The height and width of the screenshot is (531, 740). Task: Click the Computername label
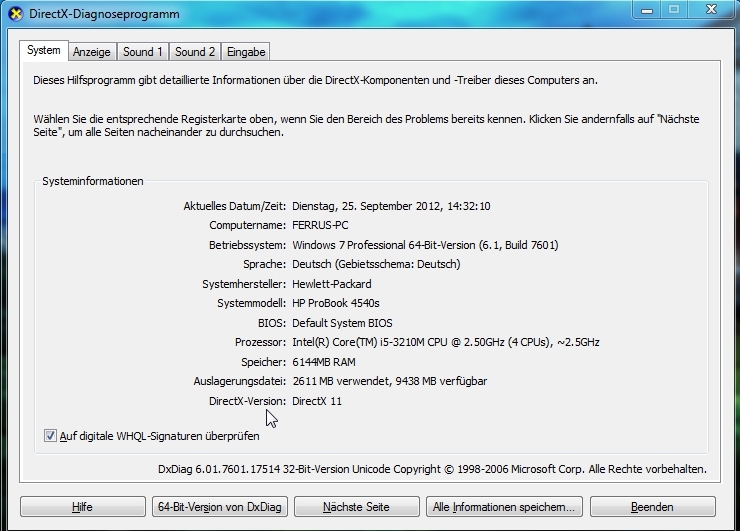click(x=248, y=226)
